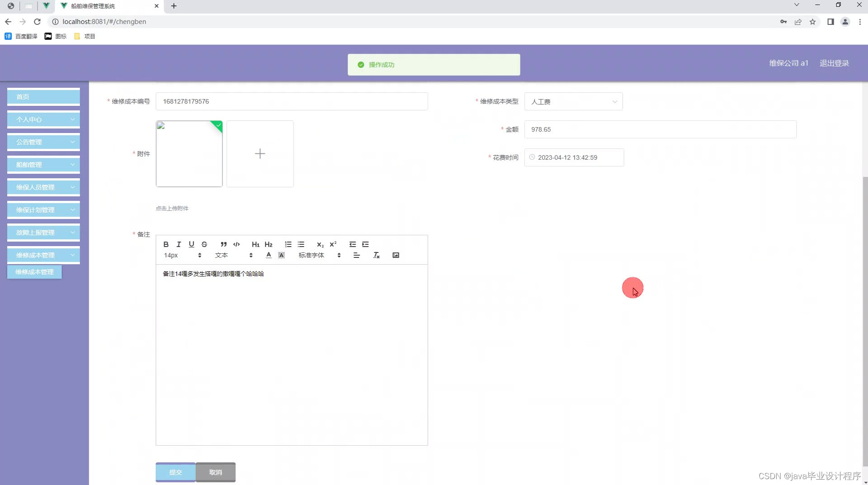Apply Heading 1 style to text
Screen dimensions: 868x485
pos(256,244)
